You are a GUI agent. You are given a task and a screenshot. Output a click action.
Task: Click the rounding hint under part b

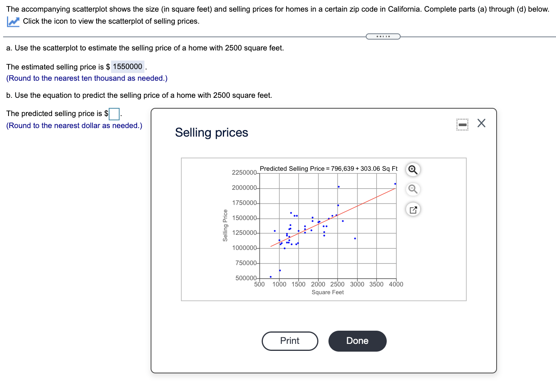pyautogui.click(x=74, y=125)
